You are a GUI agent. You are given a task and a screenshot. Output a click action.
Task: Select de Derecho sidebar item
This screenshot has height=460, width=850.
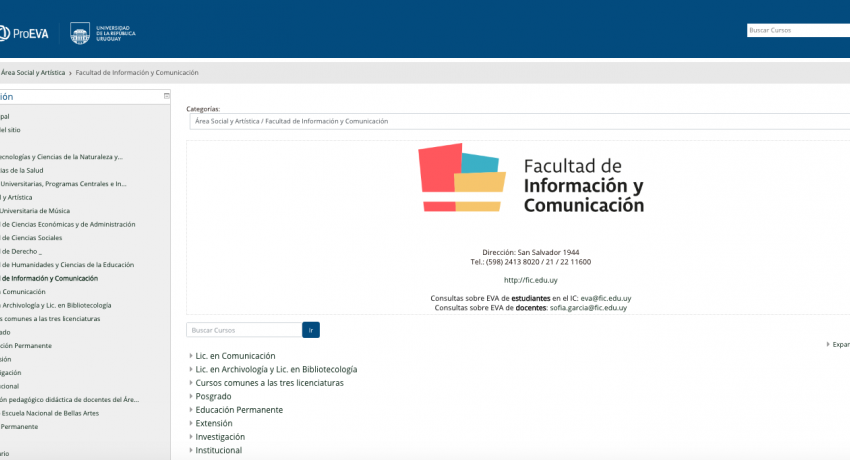(x=21, y=251)
